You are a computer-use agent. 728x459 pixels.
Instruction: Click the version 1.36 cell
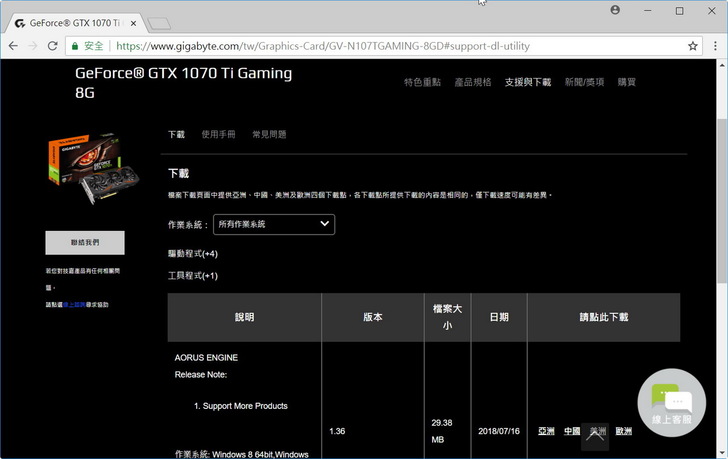coord(337,431)
